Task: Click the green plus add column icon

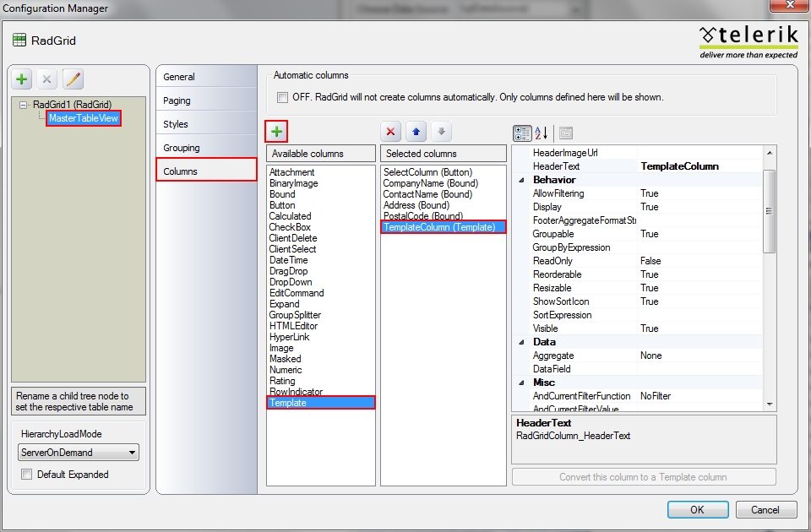Action: (277, 132)
